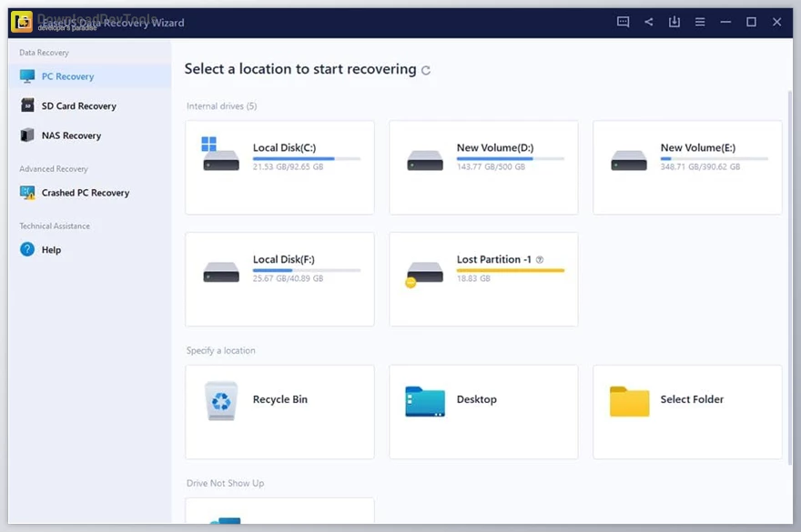Maximize the EaseUS window
This screenshot has width=801, height=532.
[x=751, y=22]
